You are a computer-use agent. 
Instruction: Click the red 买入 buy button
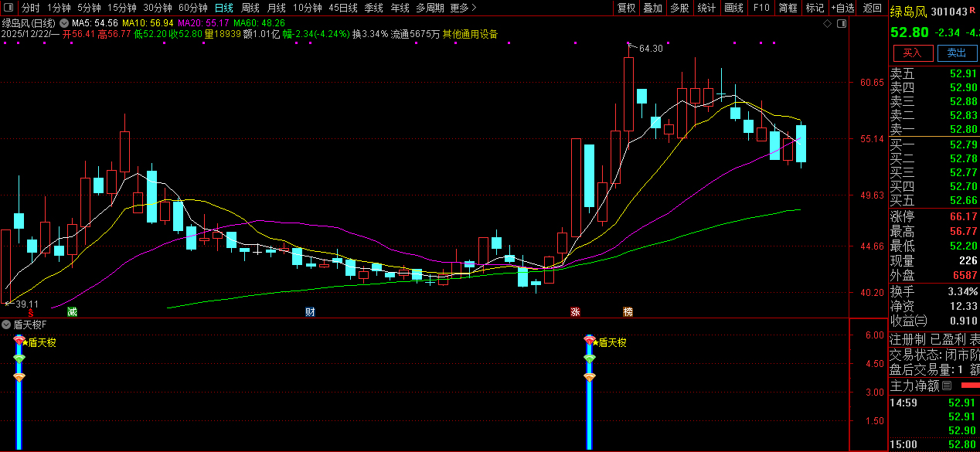(x=913, y=53)
